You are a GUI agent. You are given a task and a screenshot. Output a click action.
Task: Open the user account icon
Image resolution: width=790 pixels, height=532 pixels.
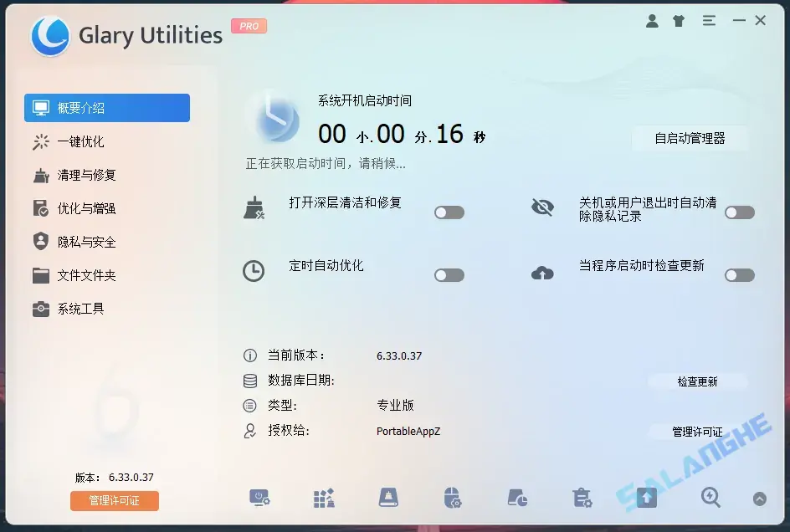652,20
